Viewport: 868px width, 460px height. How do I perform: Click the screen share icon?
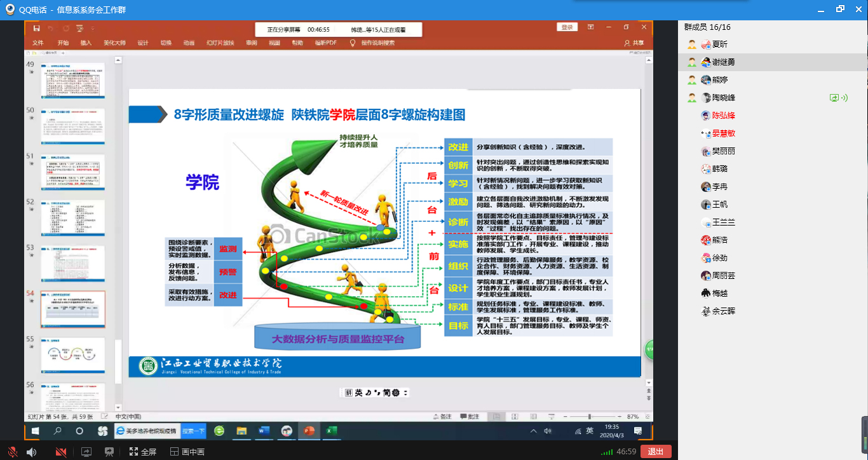click(x=86, y=452)
